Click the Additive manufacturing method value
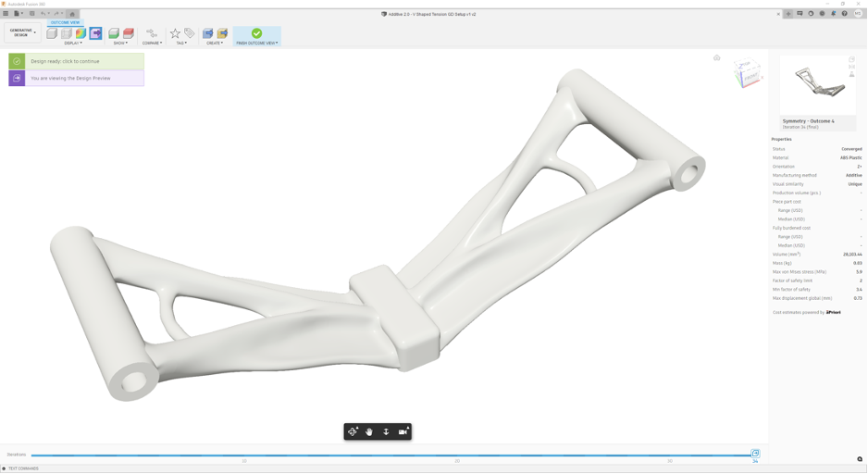The width and height of the screenshot is (868, 474). [x=853, y=176]
